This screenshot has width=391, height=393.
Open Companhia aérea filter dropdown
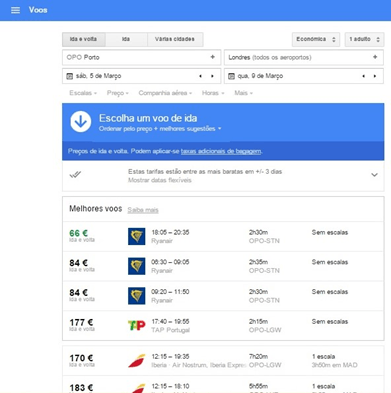point(165,93)
